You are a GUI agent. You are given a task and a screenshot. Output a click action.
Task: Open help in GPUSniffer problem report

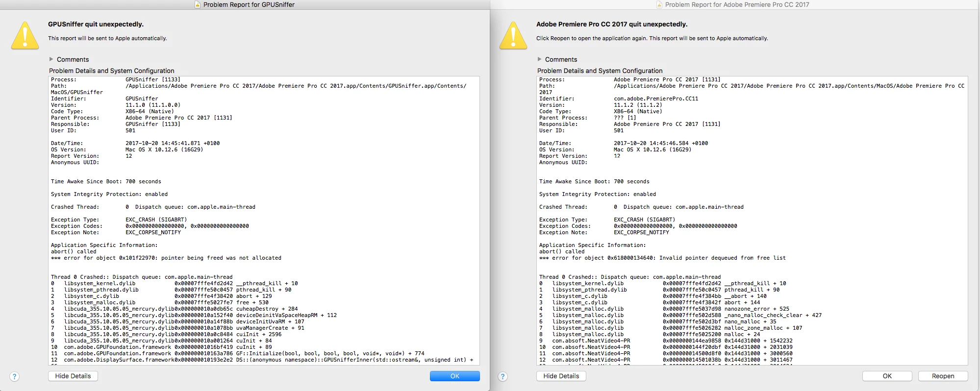coord(15,376)
